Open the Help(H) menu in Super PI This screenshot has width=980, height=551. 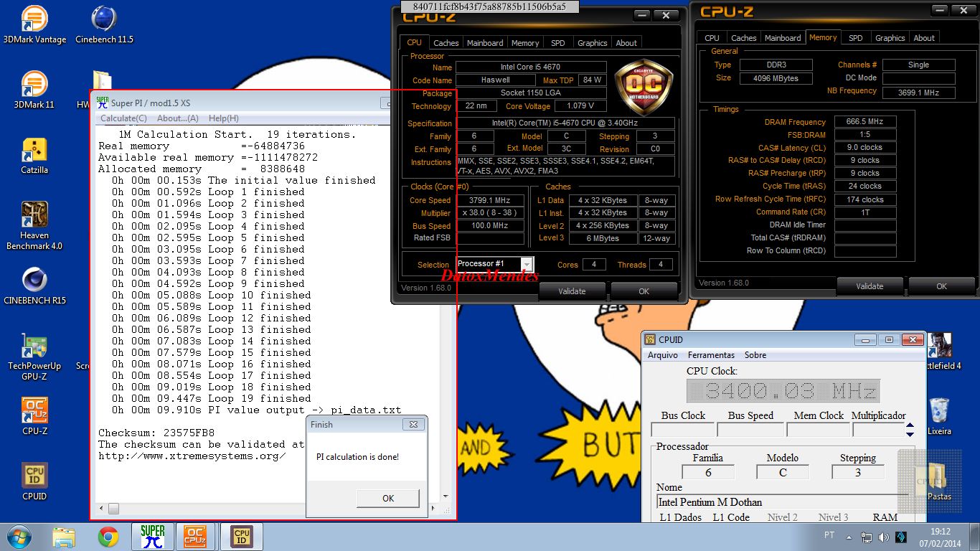[224, 118]
